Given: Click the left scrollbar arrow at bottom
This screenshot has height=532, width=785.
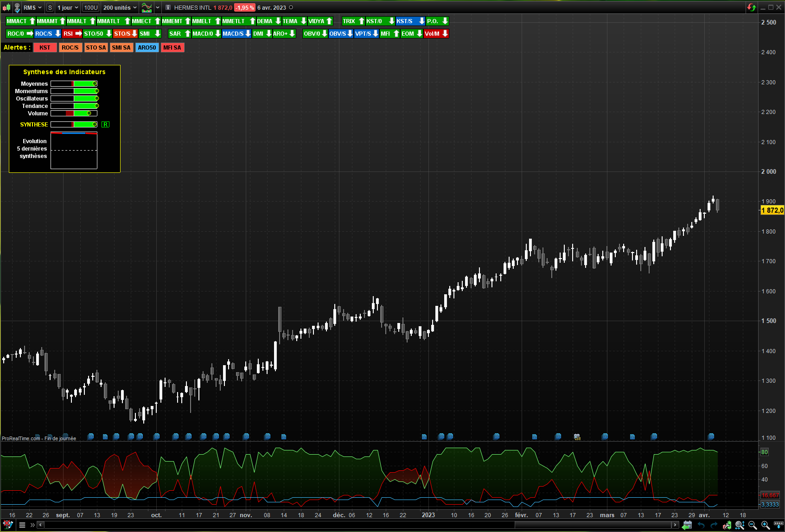Looking at the screenshot, I should click(x=41, y=525).
